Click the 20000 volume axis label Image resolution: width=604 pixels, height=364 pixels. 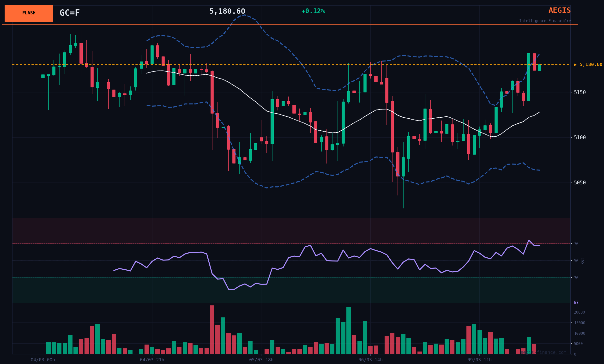click(579, 312)
